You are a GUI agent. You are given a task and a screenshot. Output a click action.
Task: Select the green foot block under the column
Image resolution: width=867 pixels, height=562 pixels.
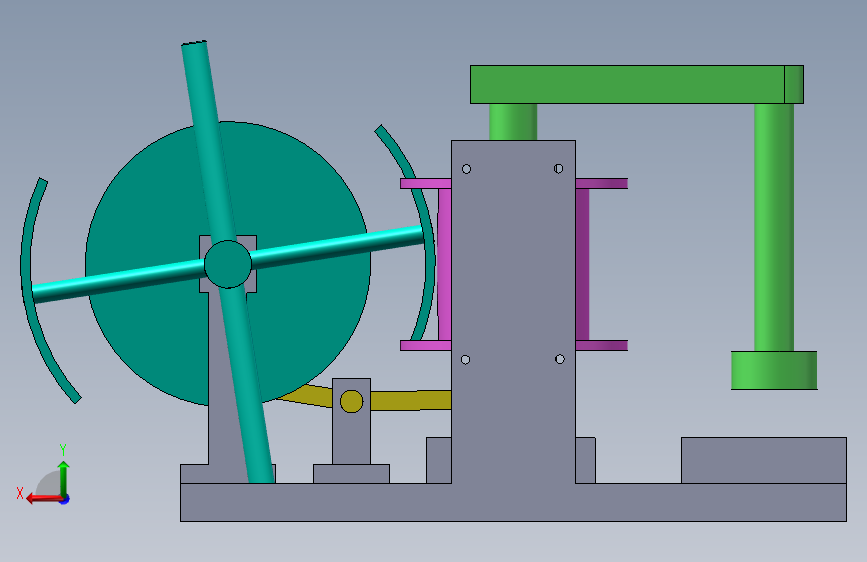(774, 370)
